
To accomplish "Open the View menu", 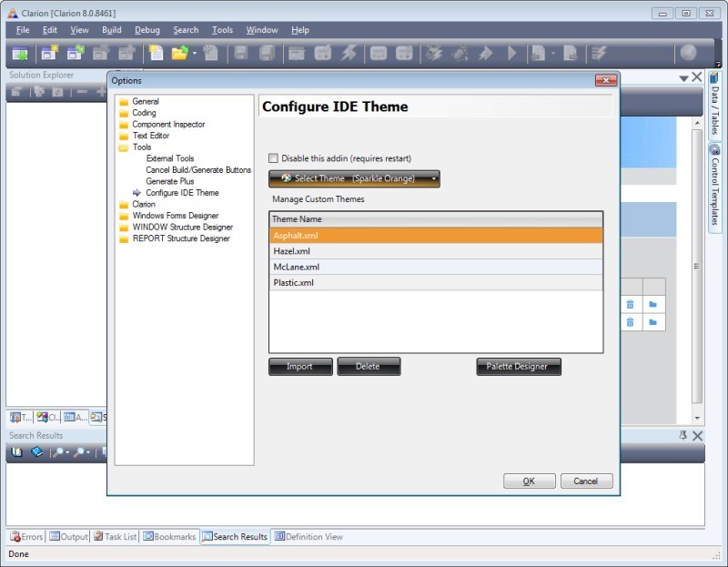I will click(x=79, y=30).
